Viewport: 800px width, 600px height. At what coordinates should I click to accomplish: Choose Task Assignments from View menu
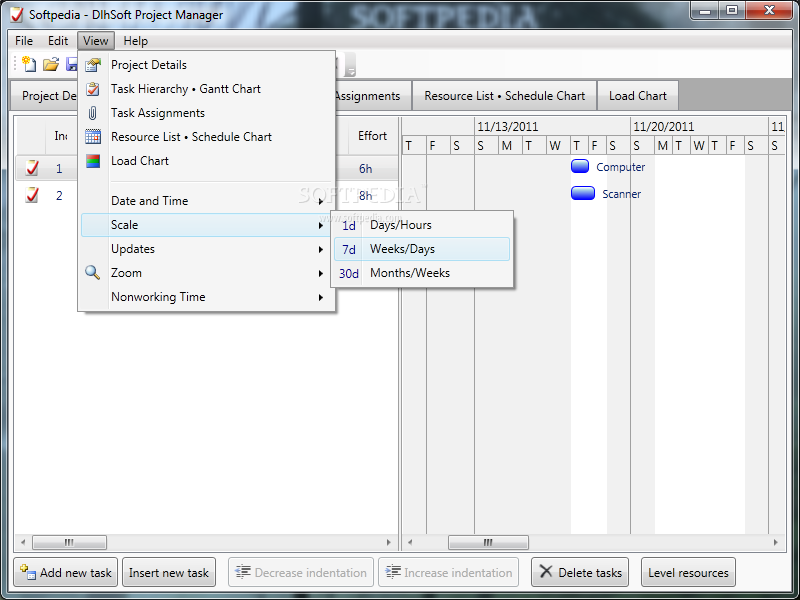pos(207,113)
